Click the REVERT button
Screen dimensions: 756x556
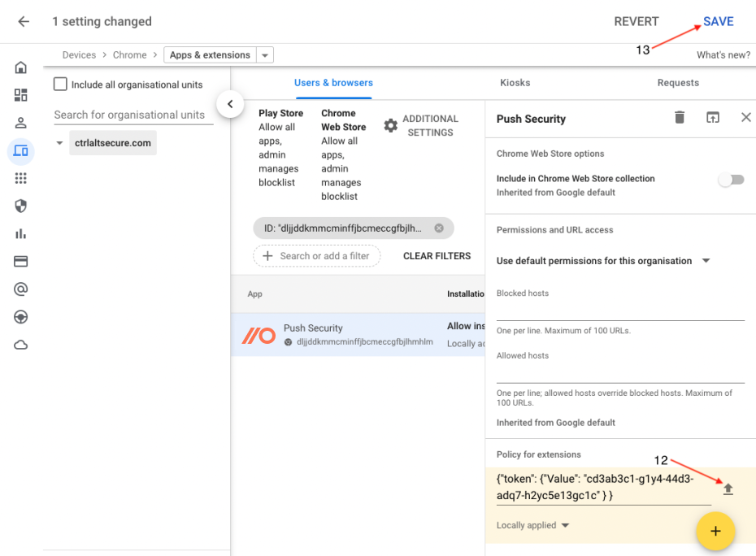tap(636, 21)
